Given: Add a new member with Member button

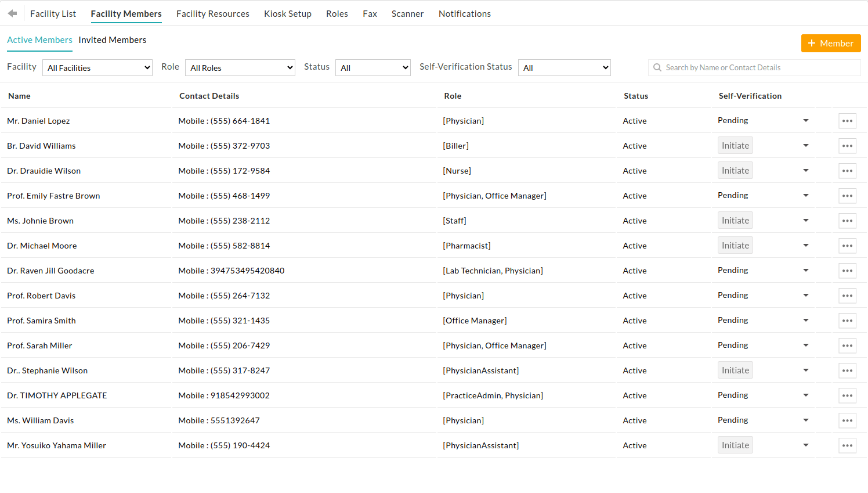Looking at the screenshot, I should pyautogui.click(x=830, y=44).
